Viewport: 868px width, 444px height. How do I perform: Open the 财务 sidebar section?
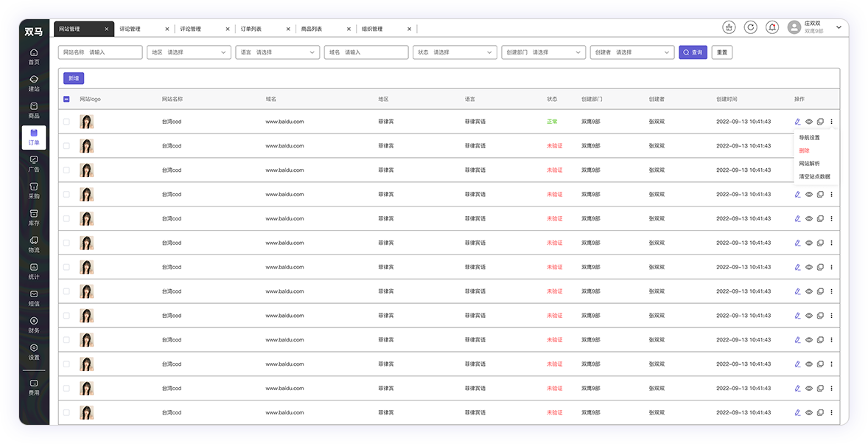pos(34,325)
